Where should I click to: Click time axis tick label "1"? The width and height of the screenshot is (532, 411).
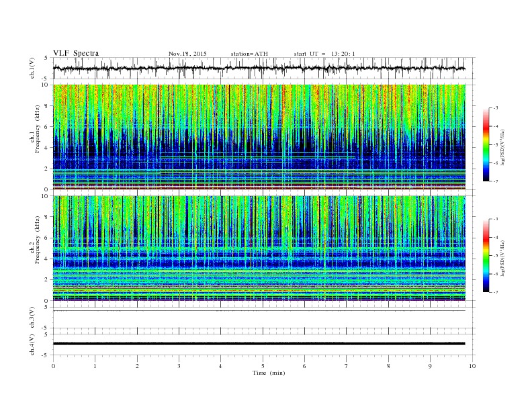click(95, 366)
